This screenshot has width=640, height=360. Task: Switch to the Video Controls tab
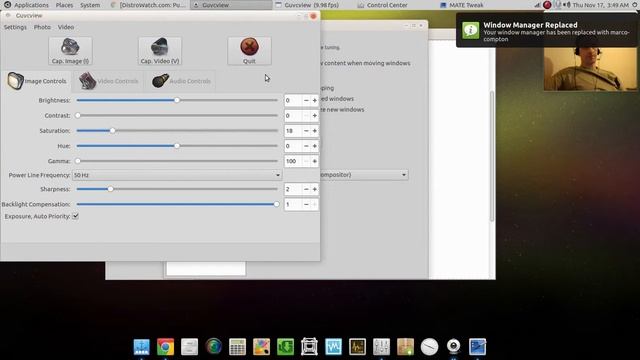tap(109, 81)
